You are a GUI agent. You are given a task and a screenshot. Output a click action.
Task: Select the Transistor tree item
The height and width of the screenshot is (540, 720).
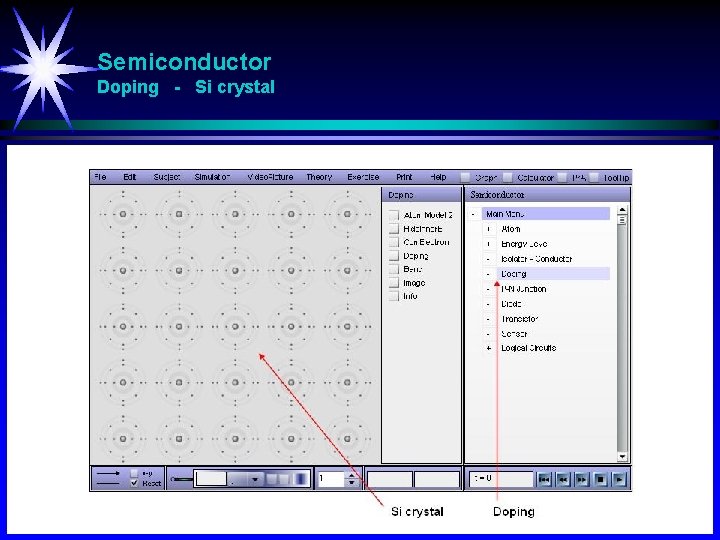coord(519,319)
